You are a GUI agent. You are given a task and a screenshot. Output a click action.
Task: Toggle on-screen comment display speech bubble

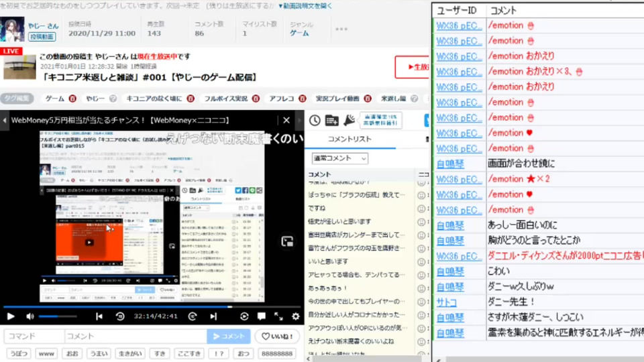tap(261, 316)
